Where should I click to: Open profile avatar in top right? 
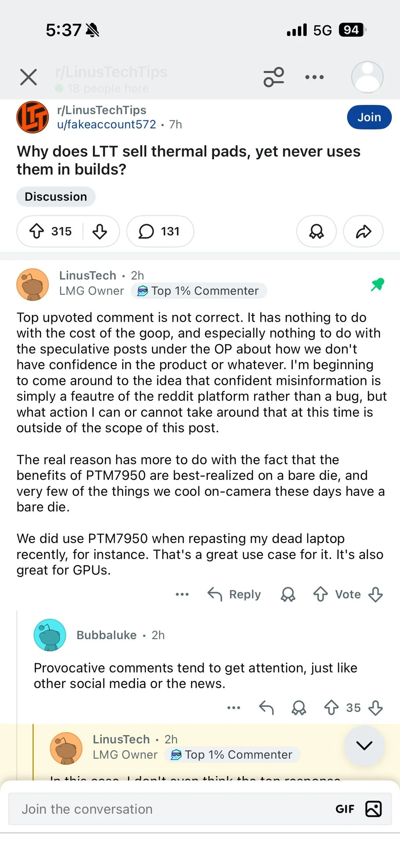[367, 77]
